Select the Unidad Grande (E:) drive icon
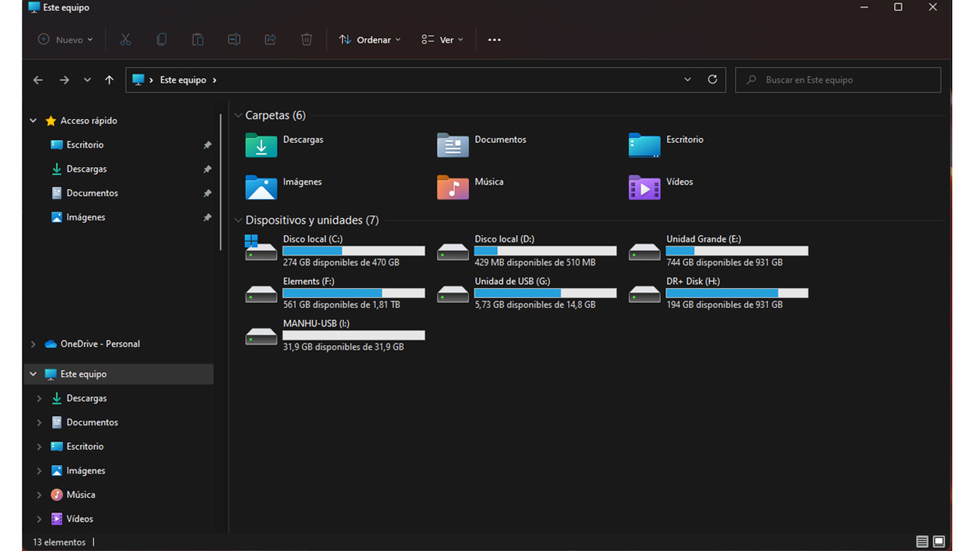The width and height of the screenshot is (980, 551). click(644, 252)
